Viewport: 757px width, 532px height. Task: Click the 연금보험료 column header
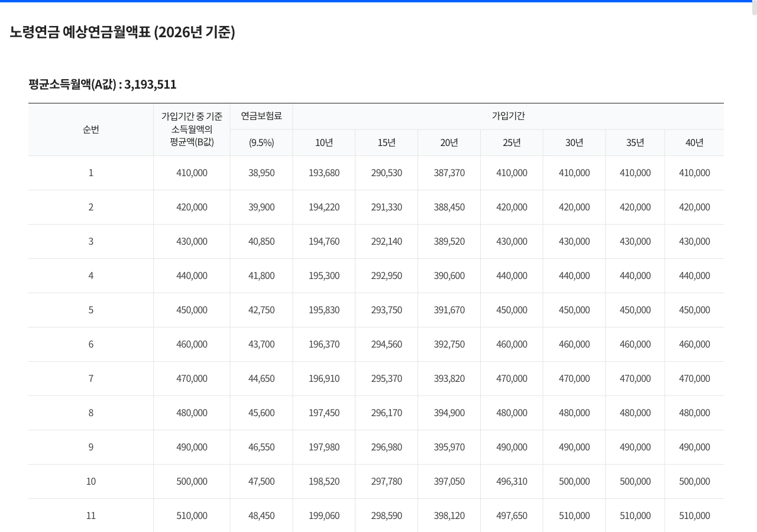coord(261,116)
